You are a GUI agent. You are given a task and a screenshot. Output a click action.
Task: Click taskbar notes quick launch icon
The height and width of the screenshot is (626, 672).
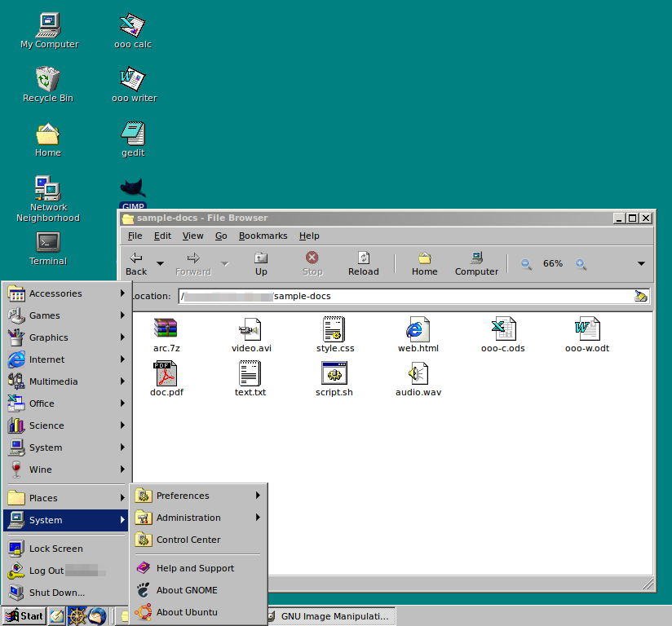pos(57,616)
